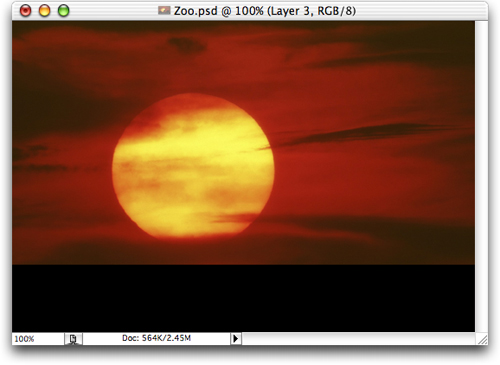The height and width of the screenshot is (365, 500).
Task: Close the Zoo.psd document window
Action: pyautogui.click(x=25, y=11)
